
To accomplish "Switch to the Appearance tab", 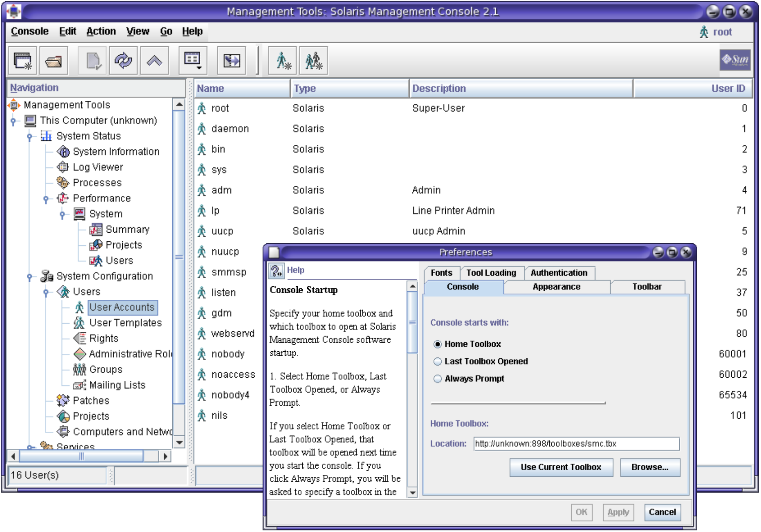I will coord(557,287).
